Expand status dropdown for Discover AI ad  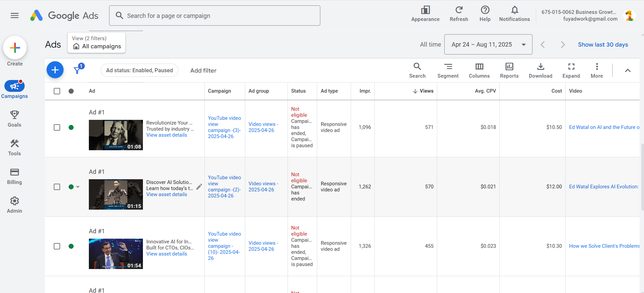pyautogui.click(x=78, y=187)
